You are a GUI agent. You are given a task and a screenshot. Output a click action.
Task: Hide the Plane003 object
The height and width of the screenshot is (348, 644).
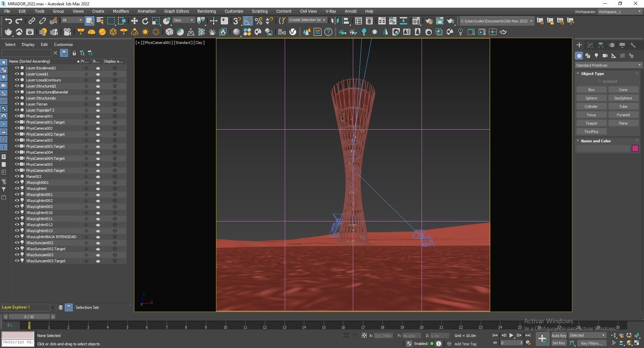tap(17, 176)
